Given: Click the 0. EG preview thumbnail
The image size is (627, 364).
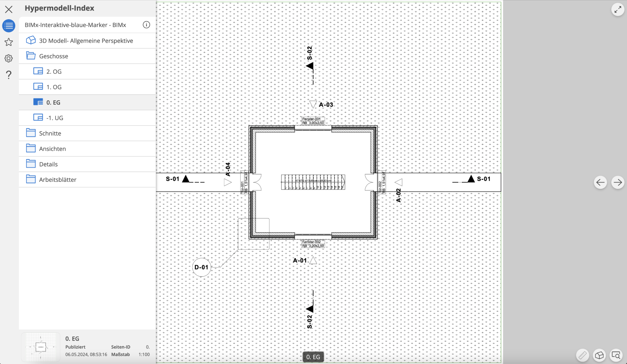Looking at the screenshot, I should tap(41, 347).
